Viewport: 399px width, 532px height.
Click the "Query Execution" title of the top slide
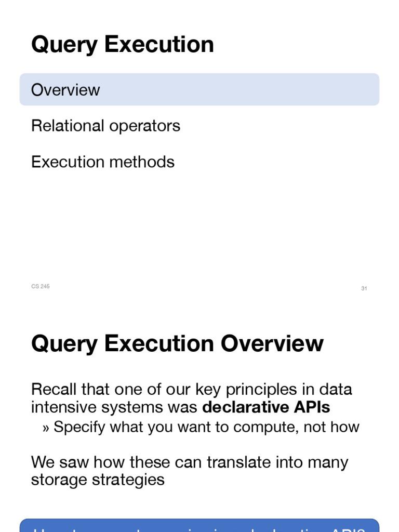click(x=122, y=44)
